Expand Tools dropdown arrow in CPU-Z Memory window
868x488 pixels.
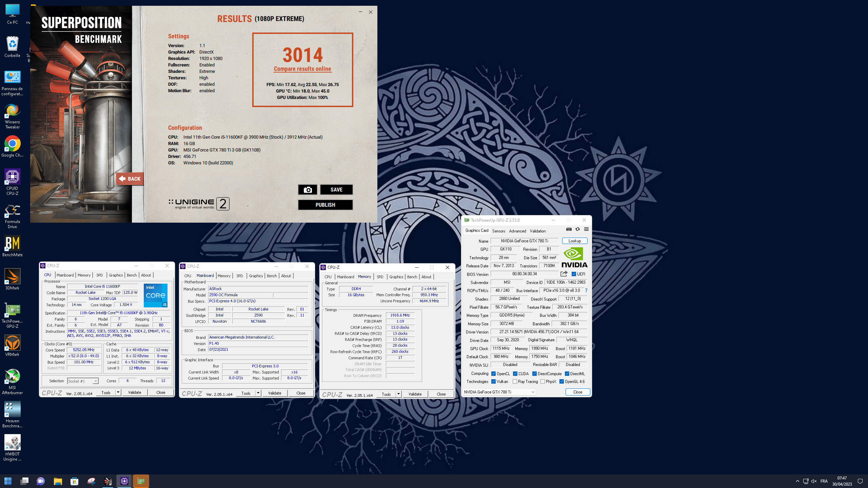398,394
